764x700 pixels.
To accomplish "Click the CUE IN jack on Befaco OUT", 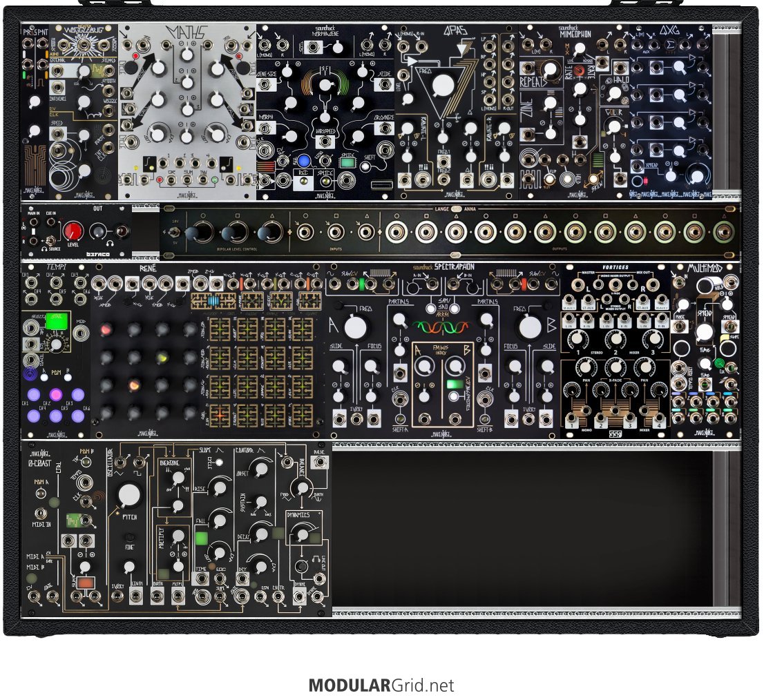I will pos(50,222).
